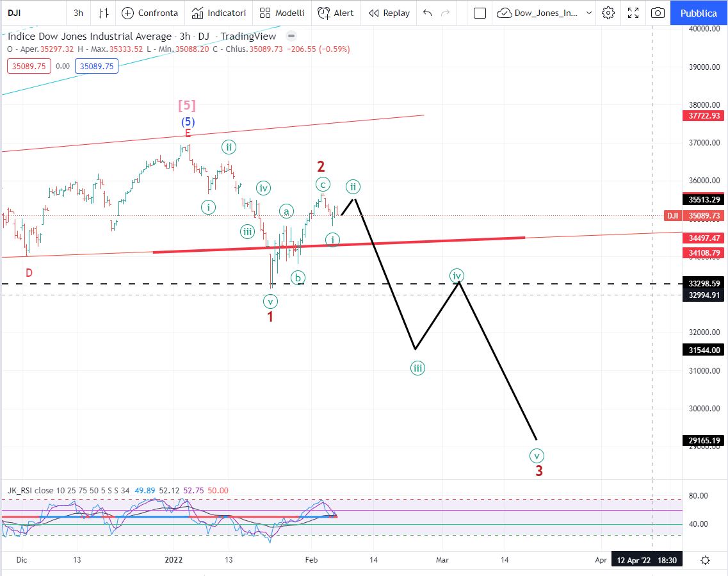Click the 34497.47 price label
Viewport: 728px width, 576px height.
(704, 238)
